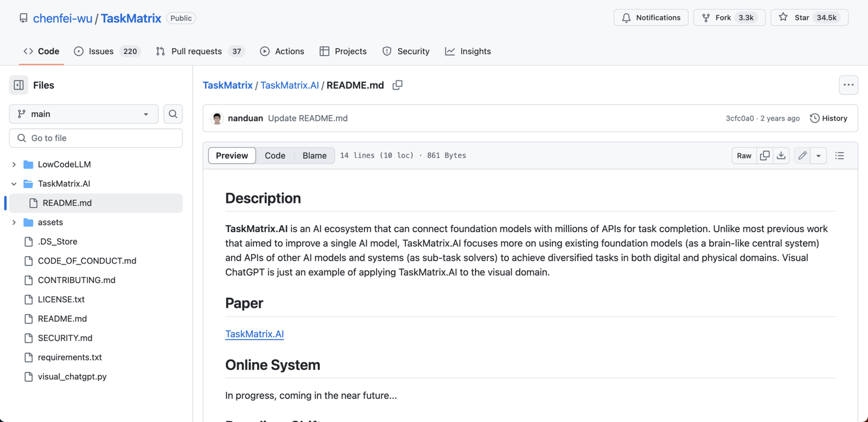This screenshot has height=422, width=868.
Task: Star the TaskMatrix repository
Action: 809,18
